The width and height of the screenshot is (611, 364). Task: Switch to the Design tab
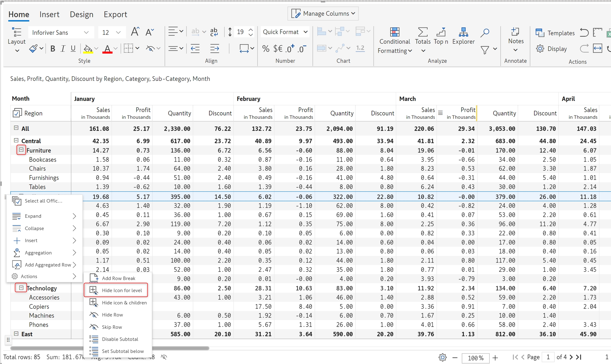click(81, 14)
